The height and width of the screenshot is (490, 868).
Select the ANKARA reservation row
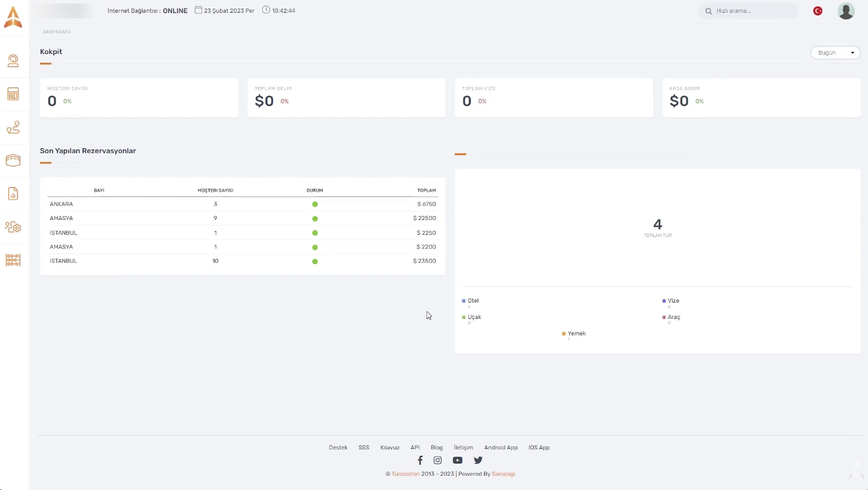point(243,204)
